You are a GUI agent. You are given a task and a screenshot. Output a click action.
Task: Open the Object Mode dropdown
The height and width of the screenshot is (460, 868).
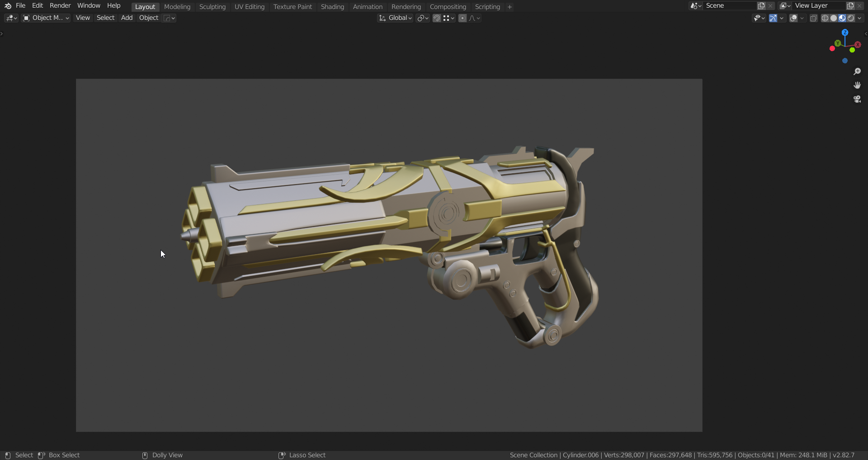46,18
